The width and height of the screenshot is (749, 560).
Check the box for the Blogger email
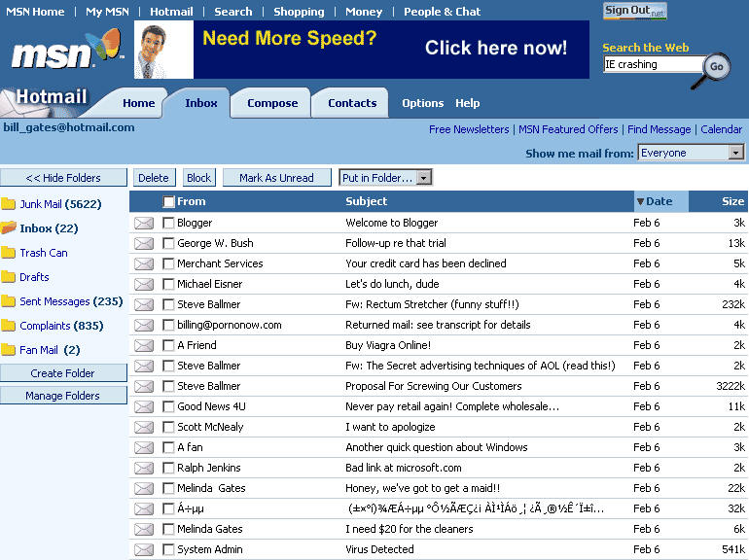(x=168, y=223)
